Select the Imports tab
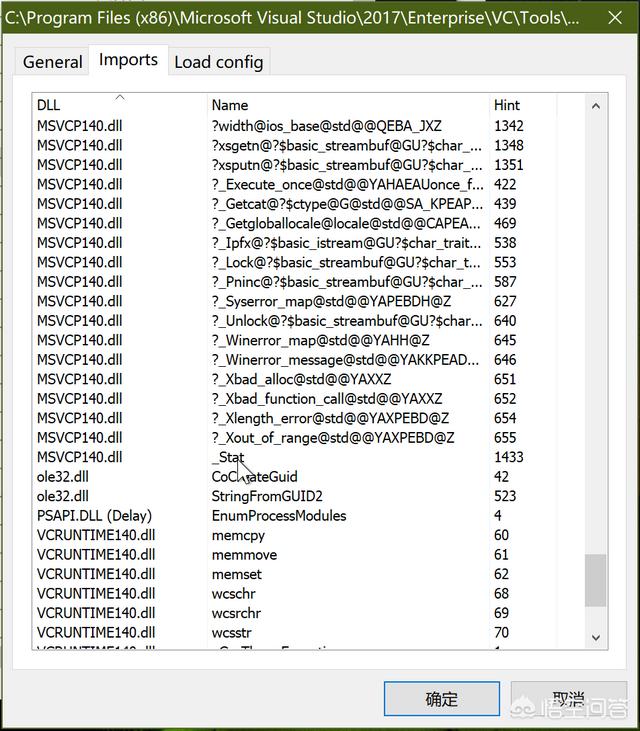 128,60
